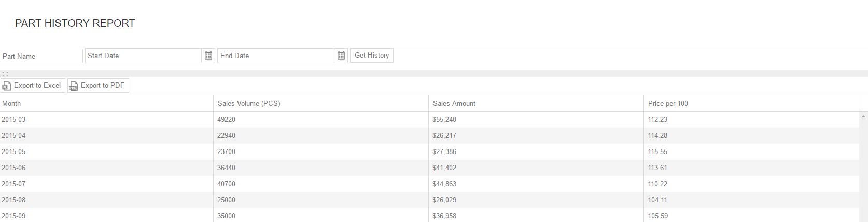Click the 110.22 price cell
Screen dimensions: 868x222
point(657,184)
